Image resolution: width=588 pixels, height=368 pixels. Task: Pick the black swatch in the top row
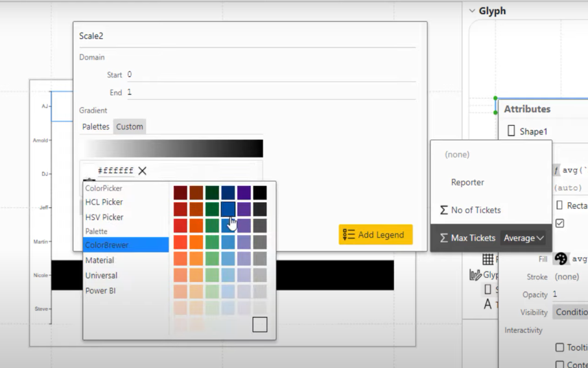pyautogui.click(x=260, y=192)
